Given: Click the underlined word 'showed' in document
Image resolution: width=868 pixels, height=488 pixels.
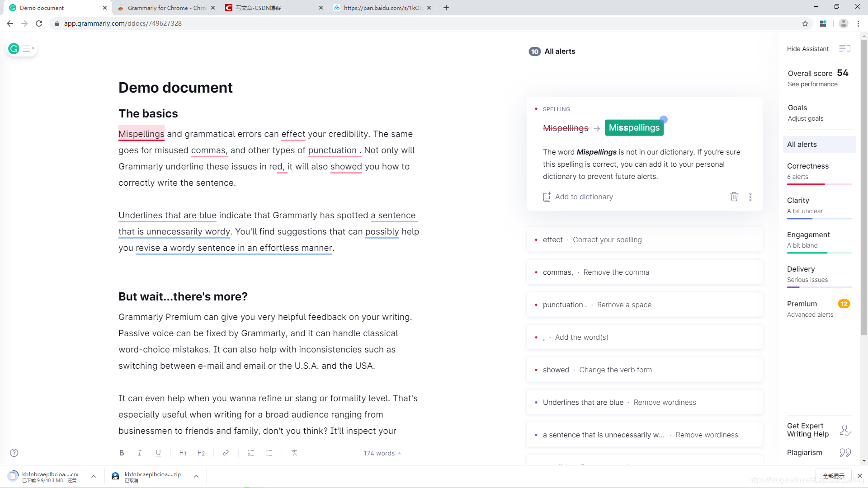Looking at the screenshot, I should click(346, 166).
